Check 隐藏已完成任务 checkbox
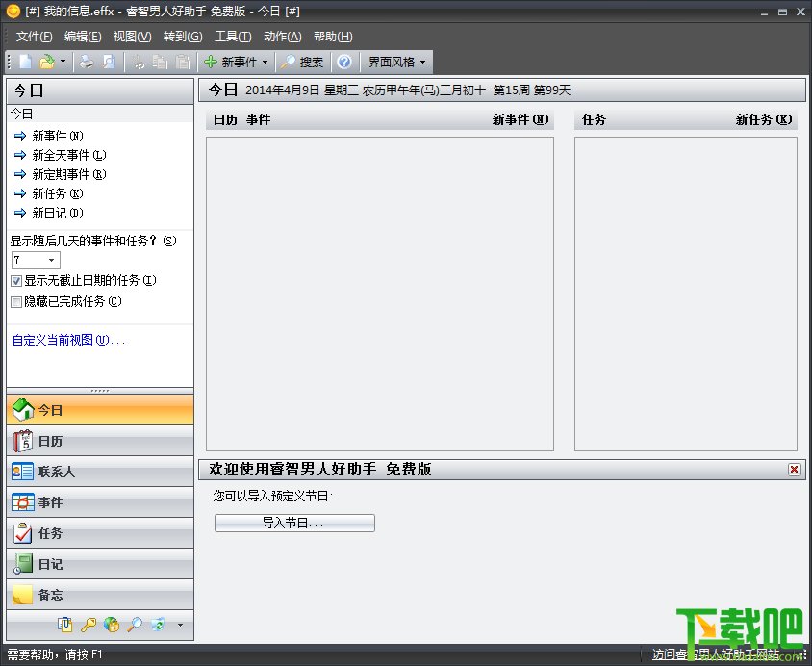The width and height of the screenshot is (812, 666). (16, 302)
